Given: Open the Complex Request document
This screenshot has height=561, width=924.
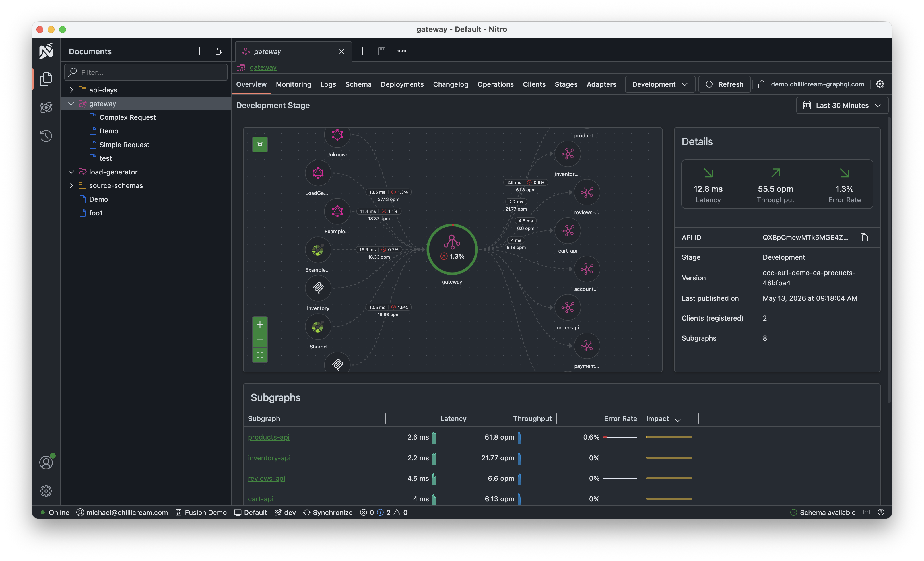Looking at the screenshot, I should pyautogui.click(x=127, y=117).
